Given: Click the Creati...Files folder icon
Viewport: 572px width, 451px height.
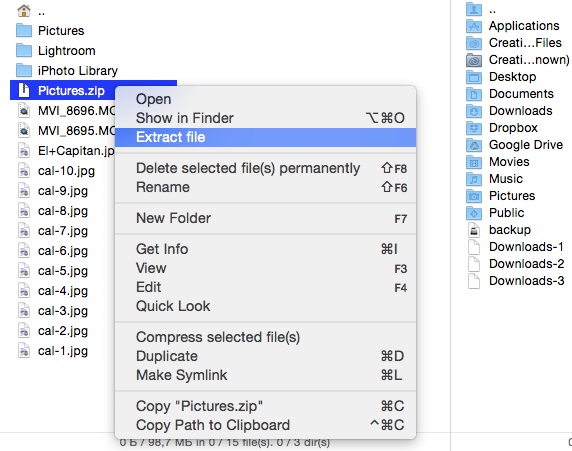Looking at the screenshot, I should coord(474,43).
